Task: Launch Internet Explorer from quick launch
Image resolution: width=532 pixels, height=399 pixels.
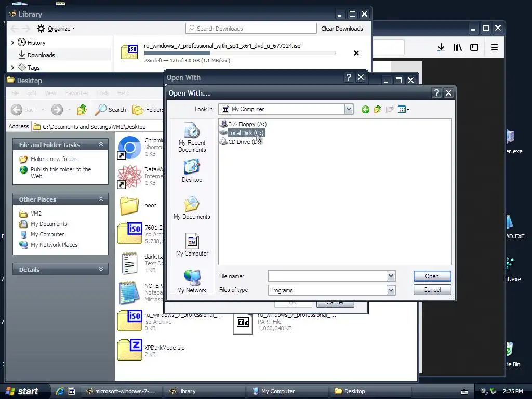Action: [x=60, y=391]
